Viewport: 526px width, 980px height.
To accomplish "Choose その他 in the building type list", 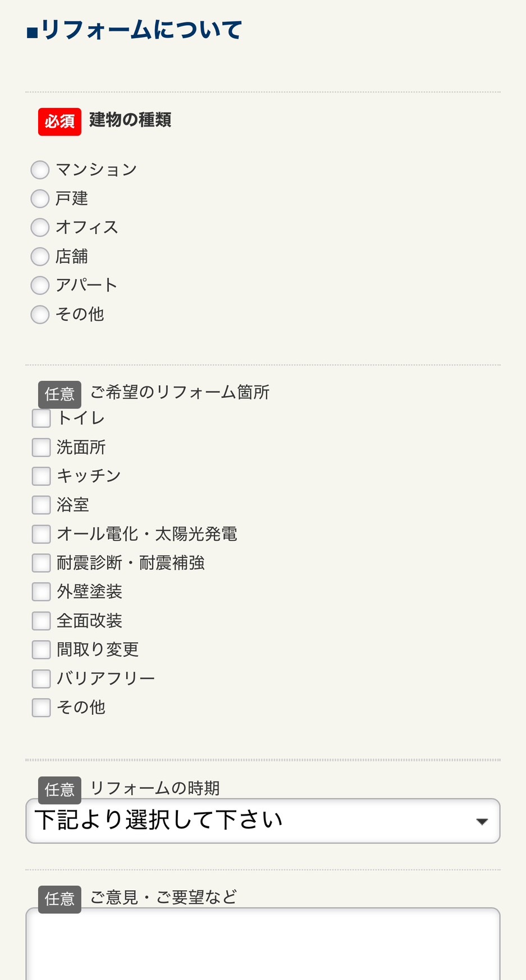I will tap(40, 315).
